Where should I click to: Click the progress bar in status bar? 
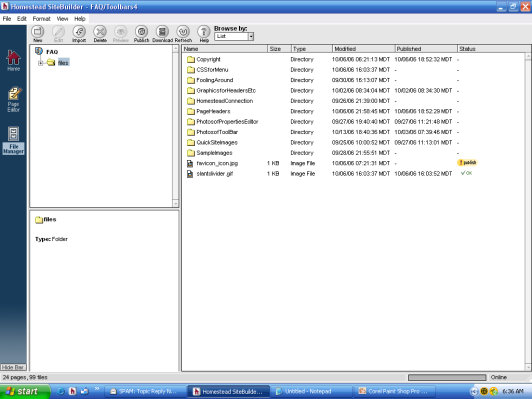(x=447, y=377)
